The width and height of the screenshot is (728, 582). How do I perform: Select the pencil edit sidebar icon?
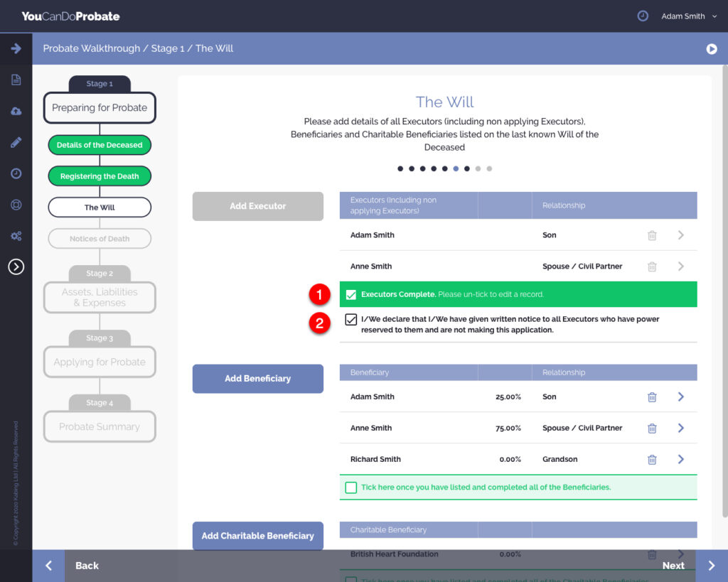click(x=16, y=142)
